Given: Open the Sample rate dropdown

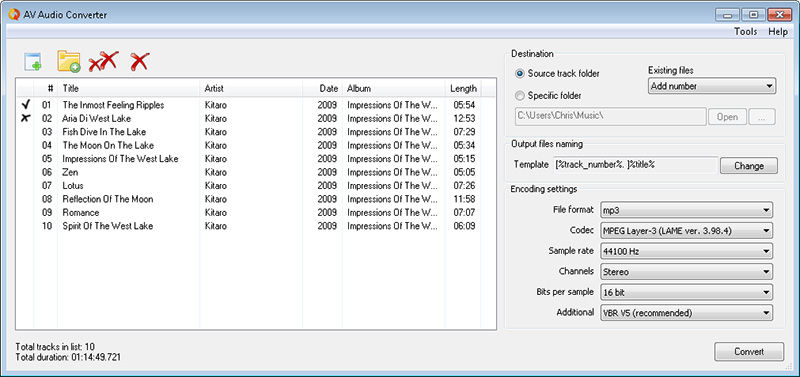Looking at the screenshot, I should tap(687, 251).
